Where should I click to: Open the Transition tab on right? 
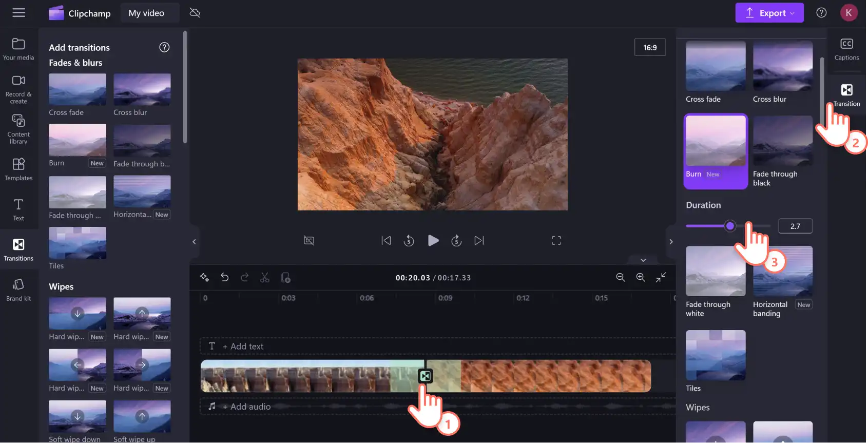(846, 95)
